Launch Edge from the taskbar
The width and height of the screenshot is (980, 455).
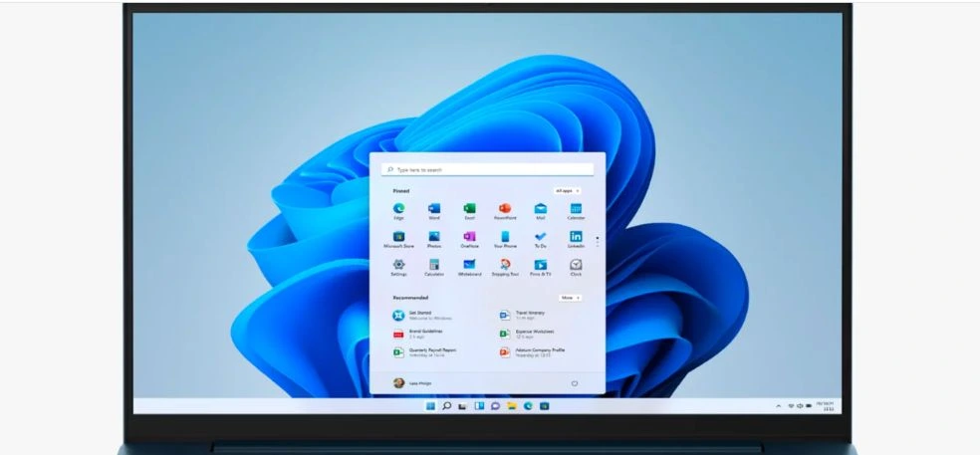(x=528, y=406)
